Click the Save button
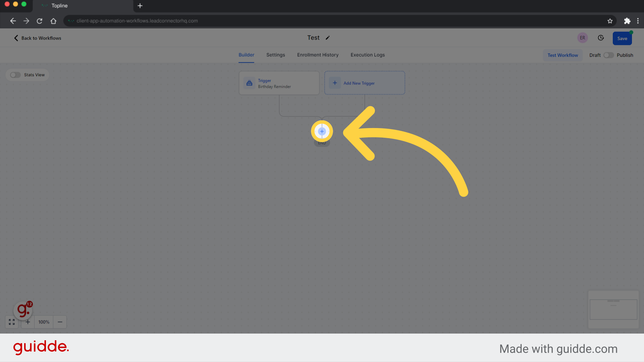The width and height of the screenshot is (644, 362). tap(622, 38)
